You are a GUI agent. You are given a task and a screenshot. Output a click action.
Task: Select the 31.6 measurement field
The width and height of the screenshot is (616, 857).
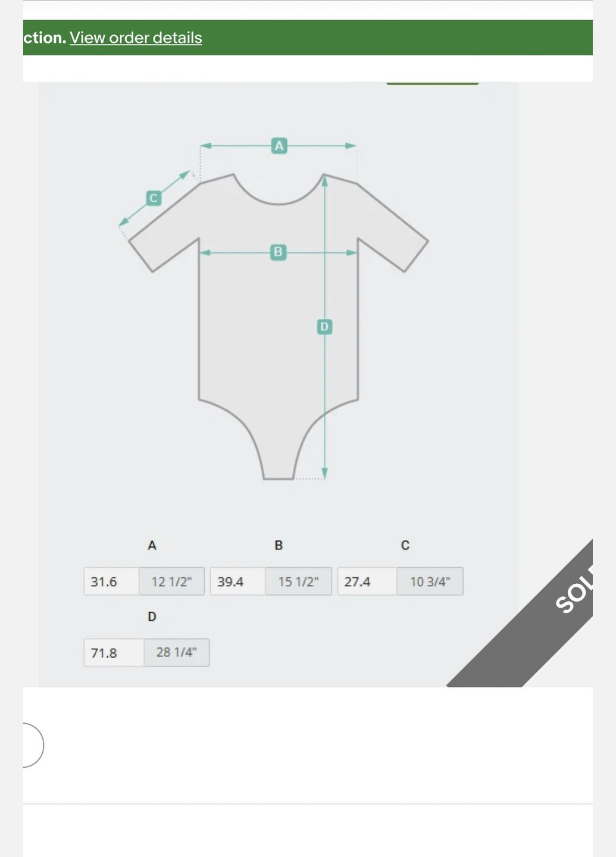pos(111,581)
